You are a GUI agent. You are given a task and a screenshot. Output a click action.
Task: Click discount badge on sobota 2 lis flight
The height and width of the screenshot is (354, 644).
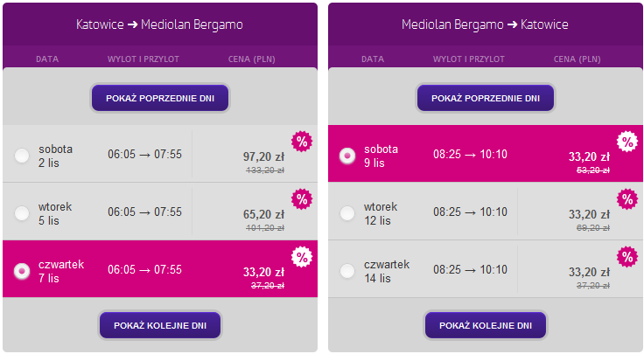[302, 142]
